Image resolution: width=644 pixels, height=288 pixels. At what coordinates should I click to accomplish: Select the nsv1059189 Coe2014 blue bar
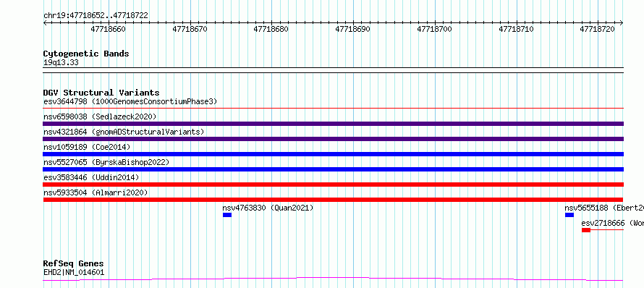[333, 154]
